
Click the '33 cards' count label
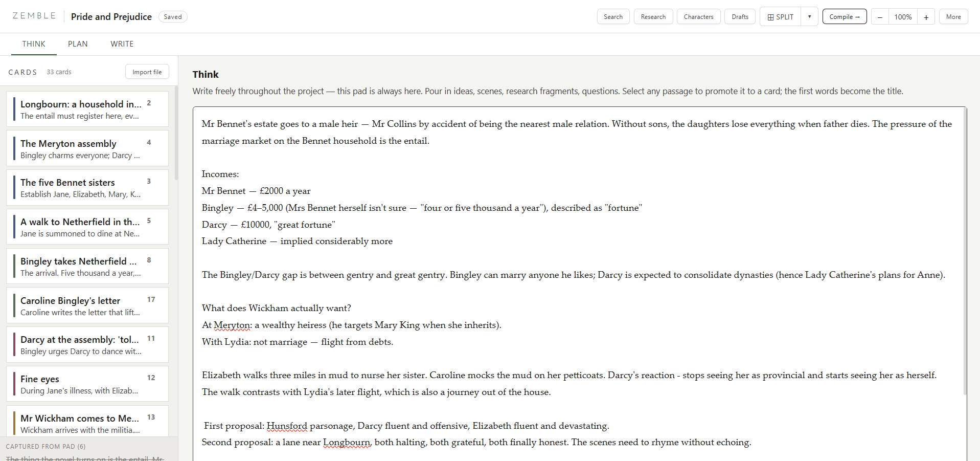(x=59, y=72)
